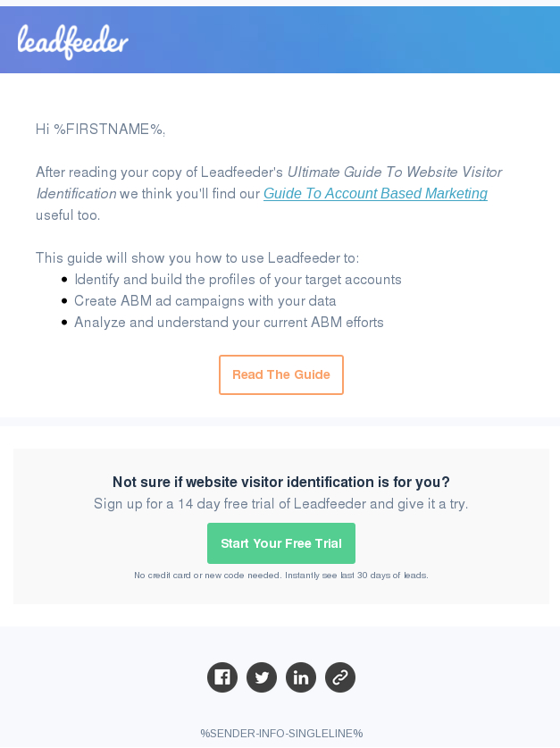The image size is (560, 748).
Task: Click the Read The Guide button
Action: [281, 374]
